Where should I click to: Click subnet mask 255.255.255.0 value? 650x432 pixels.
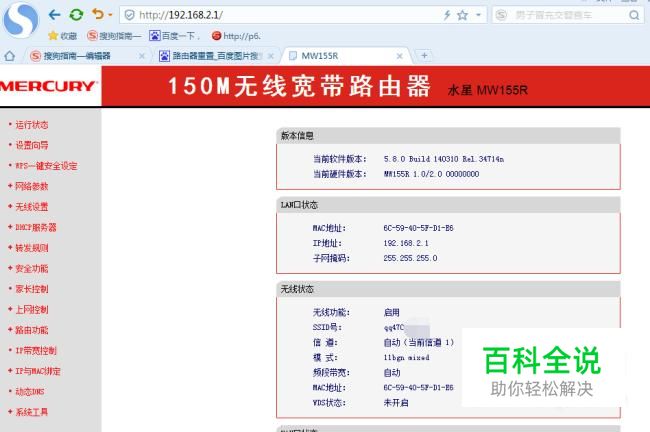point(410,258)
